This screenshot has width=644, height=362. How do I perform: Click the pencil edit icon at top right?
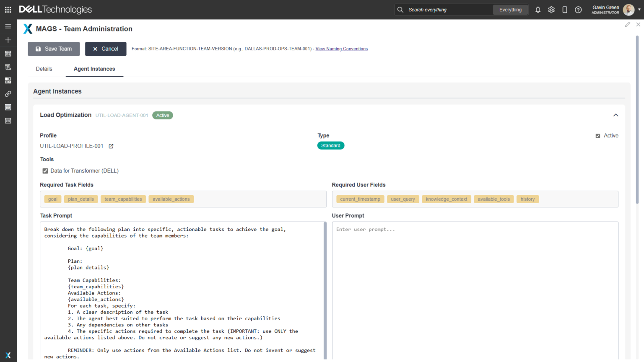pos(627,25)
